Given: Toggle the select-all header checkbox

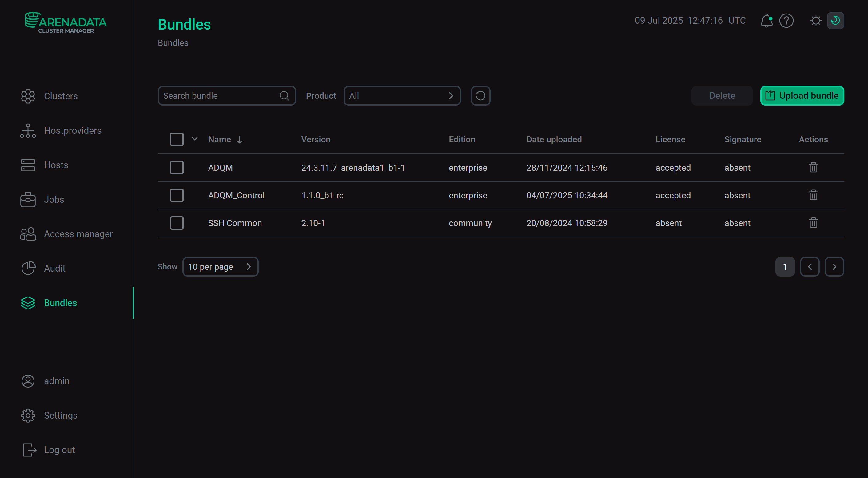Looking at the screenshot, I should click(x=177, y=139).
